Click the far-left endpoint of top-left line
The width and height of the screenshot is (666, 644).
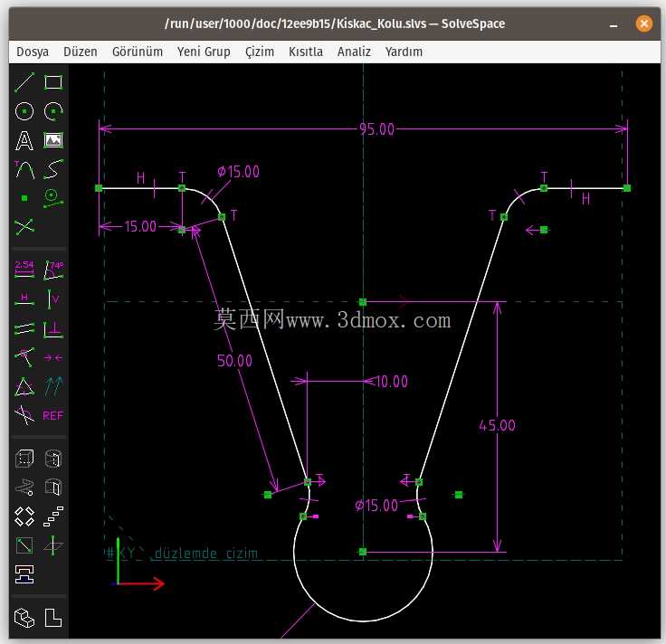(x=99, y=188)
